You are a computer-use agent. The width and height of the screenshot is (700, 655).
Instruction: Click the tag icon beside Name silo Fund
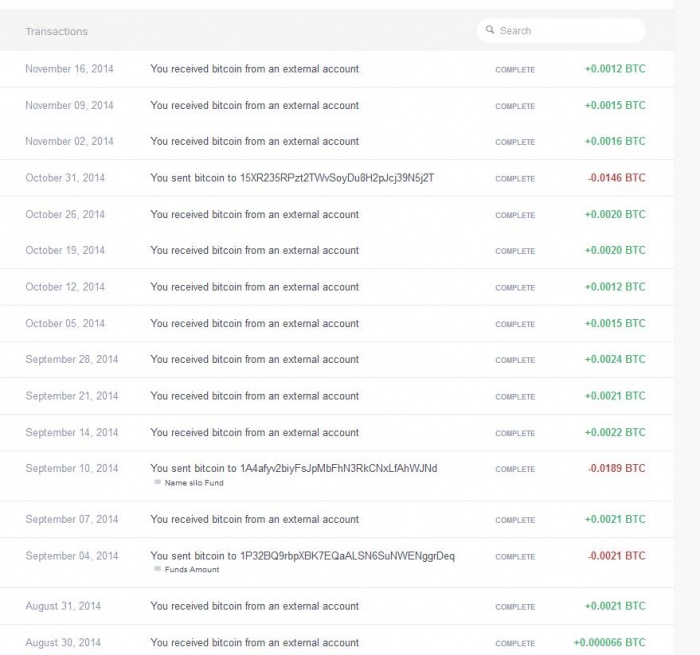coord(157,483)
